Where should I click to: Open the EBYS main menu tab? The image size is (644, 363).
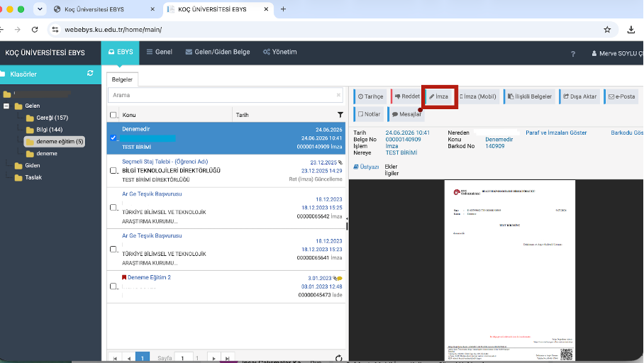[x=121, y=52]
